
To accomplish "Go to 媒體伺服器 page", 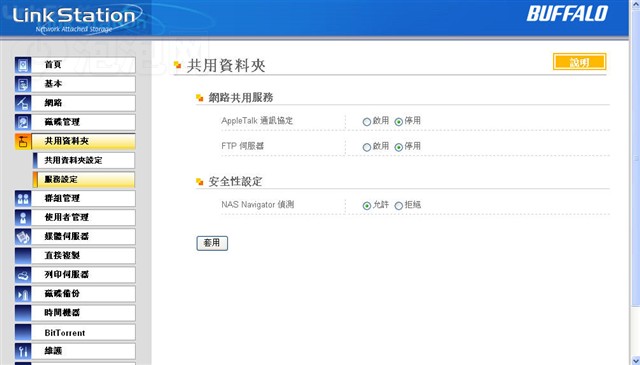I will [x=83, y=237].
